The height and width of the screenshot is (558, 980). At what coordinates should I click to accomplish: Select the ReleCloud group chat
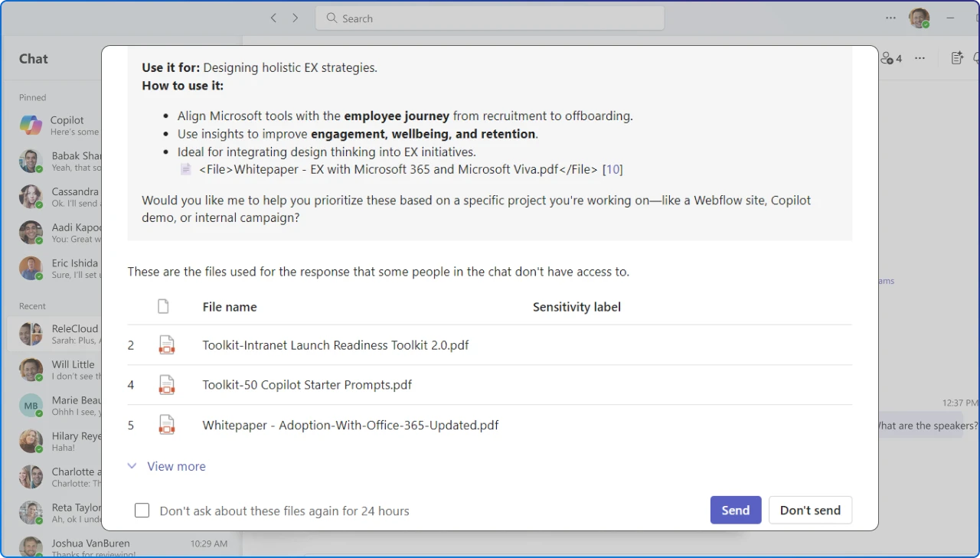click(55, 334)
